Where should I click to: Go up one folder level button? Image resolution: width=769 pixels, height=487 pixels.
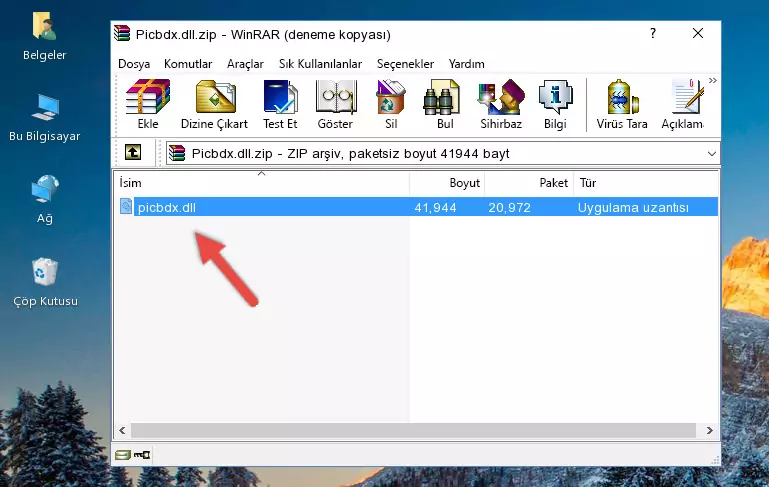(133, 153)
